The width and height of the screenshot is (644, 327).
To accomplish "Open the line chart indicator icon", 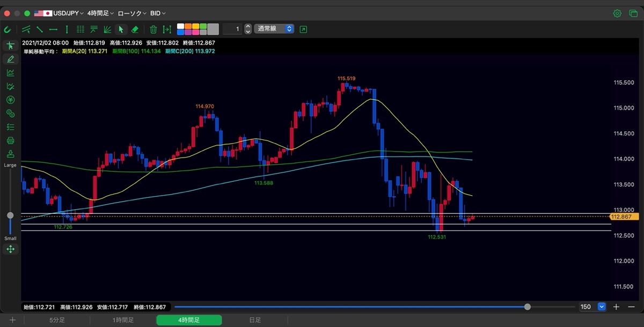I will [x=10, y=72].
